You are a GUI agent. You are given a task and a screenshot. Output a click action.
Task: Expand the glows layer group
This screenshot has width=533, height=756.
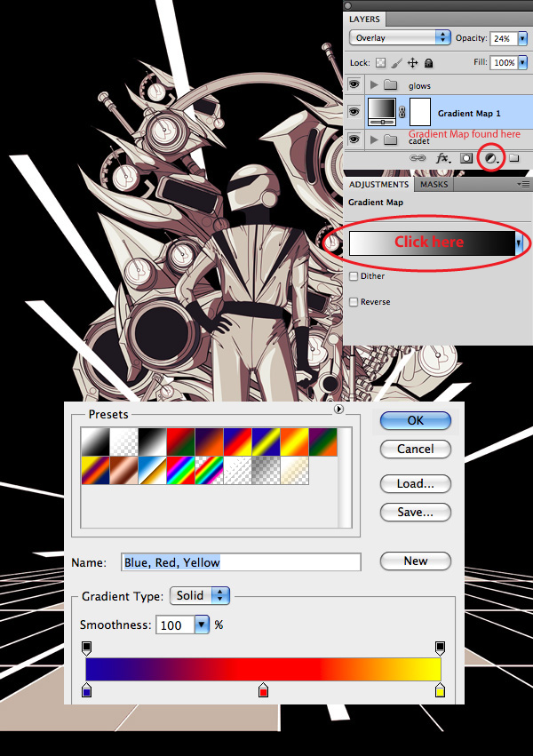pos(374,85)
